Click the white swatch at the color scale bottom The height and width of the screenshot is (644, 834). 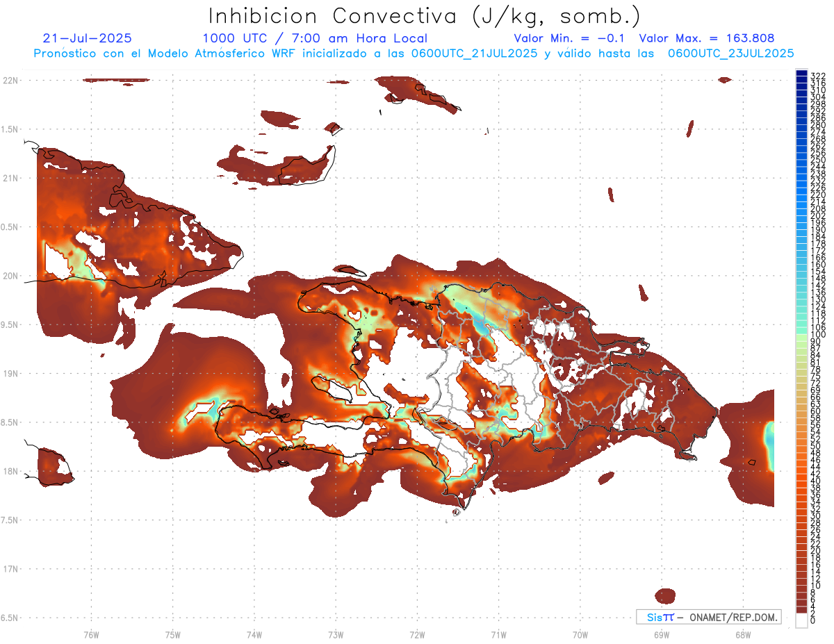[801, 622]
